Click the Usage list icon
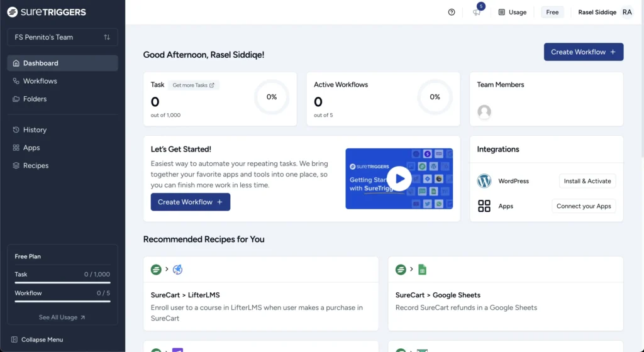 coord(501,13)
